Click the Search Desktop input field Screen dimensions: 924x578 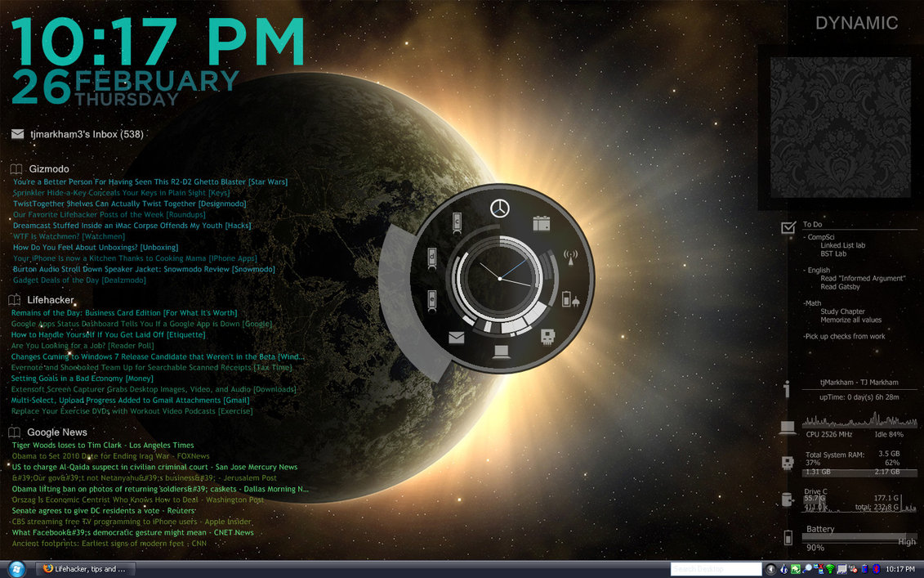tap(715, 569)
